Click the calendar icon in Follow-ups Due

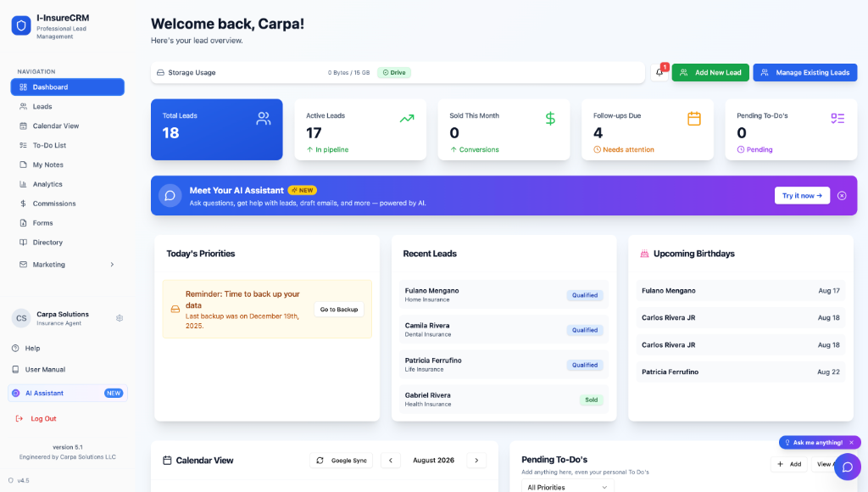click(x=694, y=119)
